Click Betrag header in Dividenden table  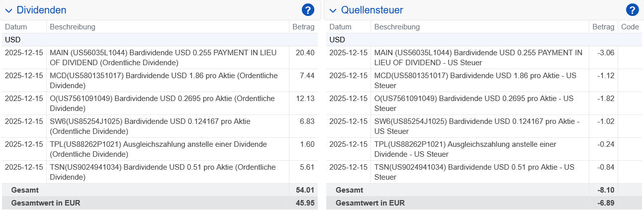303,27
